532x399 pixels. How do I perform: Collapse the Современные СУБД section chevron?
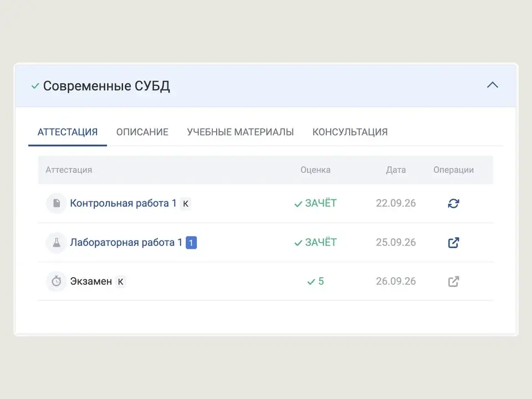pos(492,85)
